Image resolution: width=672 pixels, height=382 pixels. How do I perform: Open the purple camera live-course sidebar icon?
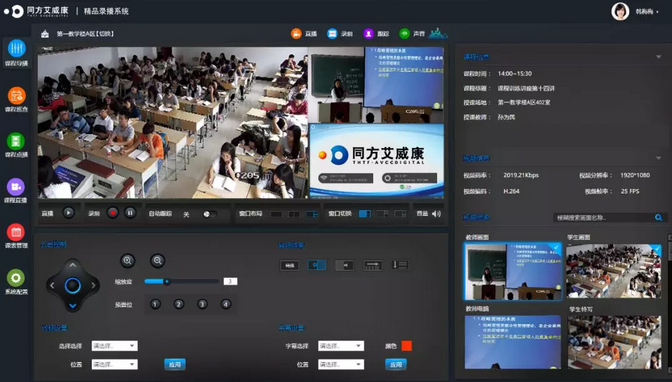click(x=16, y=187)
